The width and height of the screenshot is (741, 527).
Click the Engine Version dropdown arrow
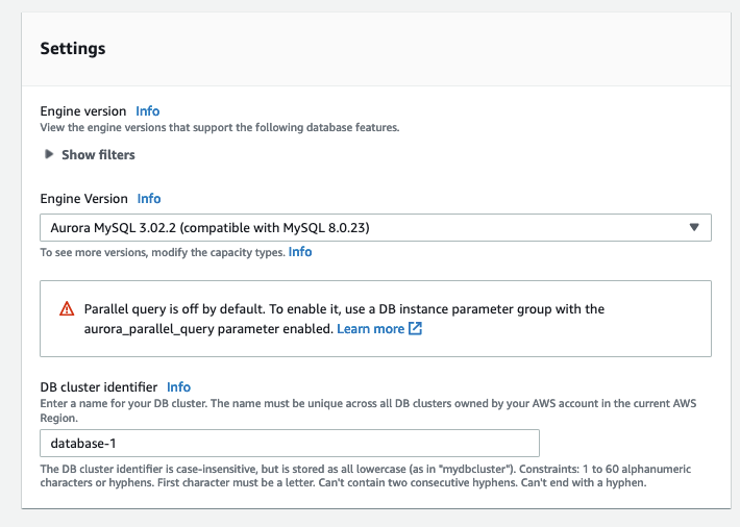point(694,227)
